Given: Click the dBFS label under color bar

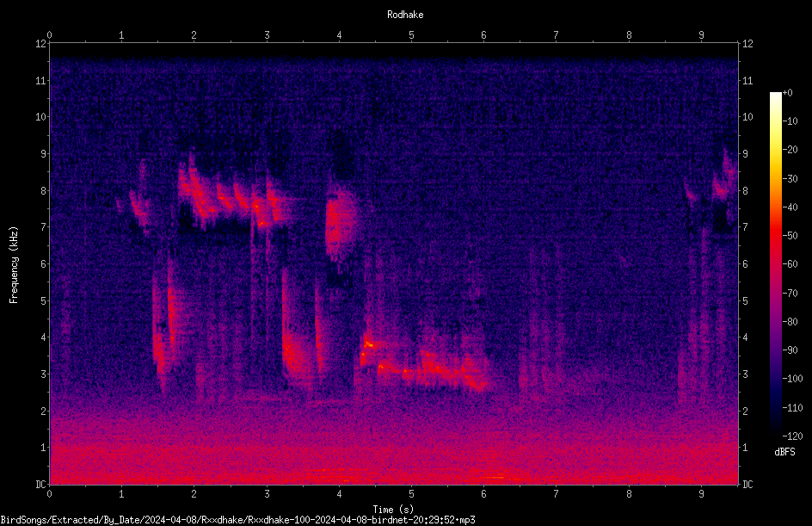Looking at the screenshot, I should (784, 452).
